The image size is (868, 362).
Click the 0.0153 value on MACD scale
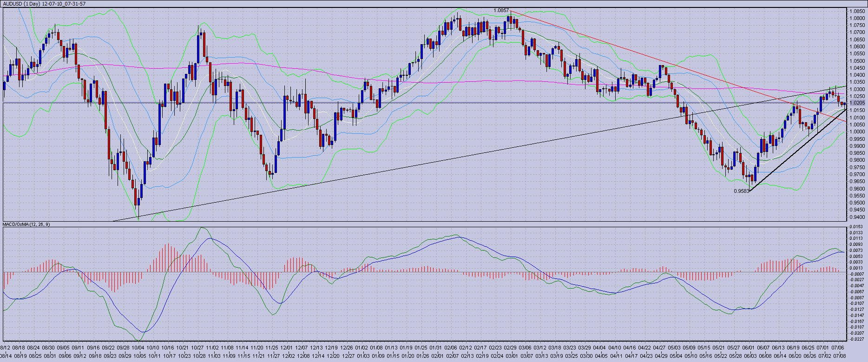pos(857,227)
